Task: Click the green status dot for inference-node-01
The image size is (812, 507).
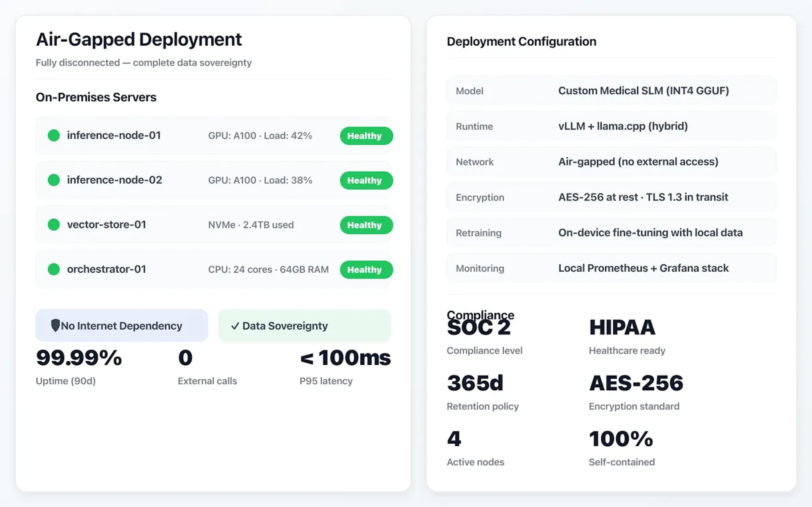Action: (54, 135)
